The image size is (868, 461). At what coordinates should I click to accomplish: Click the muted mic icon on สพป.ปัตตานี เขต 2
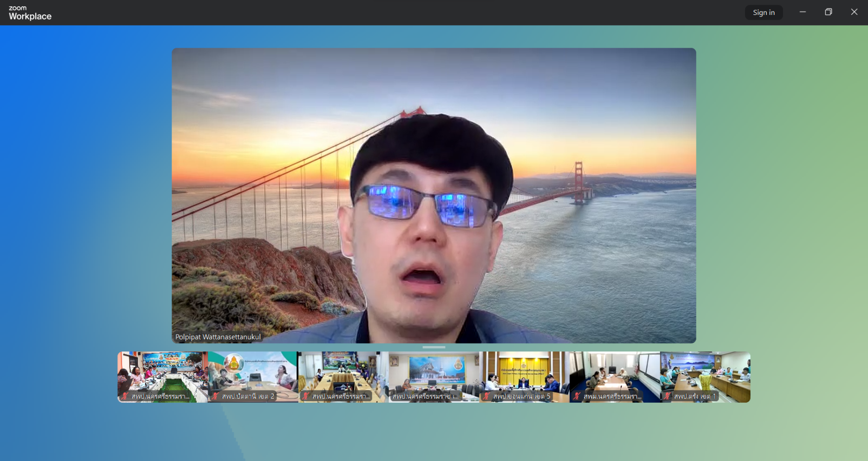click(216, 396)
